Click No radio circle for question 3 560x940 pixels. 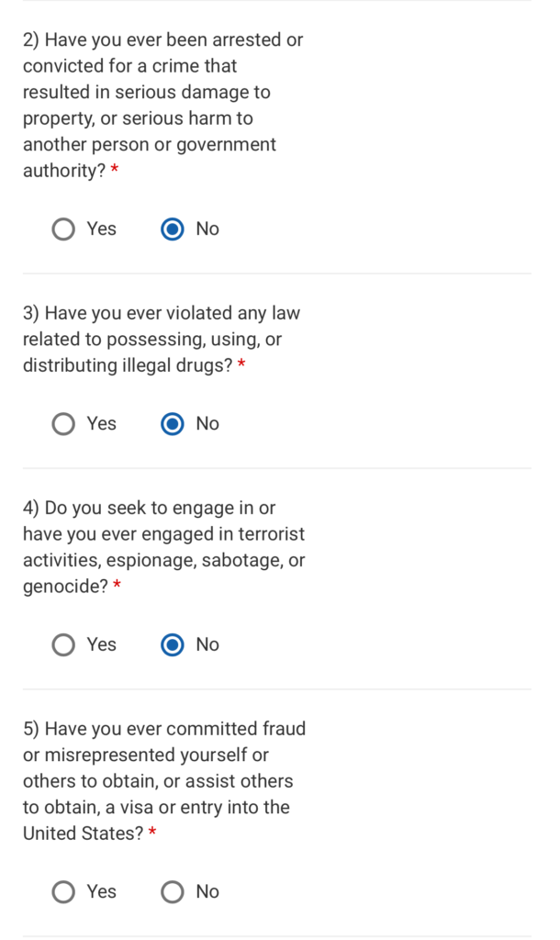click(173, 423)
